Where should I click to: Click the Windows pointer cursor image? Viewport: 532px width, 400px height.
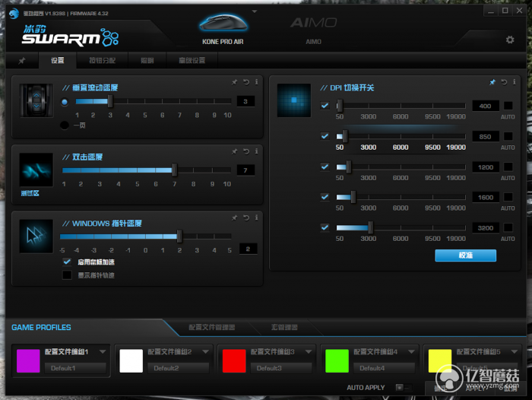click(x=36, y=236)
